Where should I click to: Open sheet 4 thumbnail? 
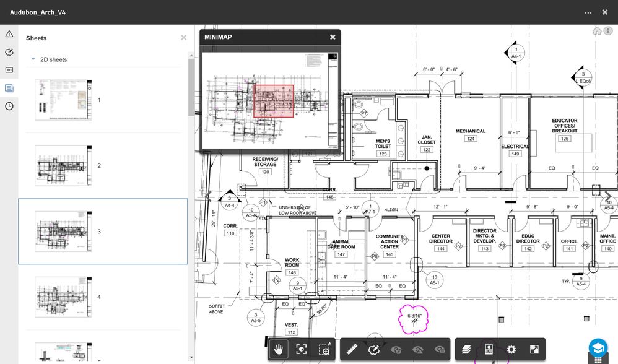[63, 297]
